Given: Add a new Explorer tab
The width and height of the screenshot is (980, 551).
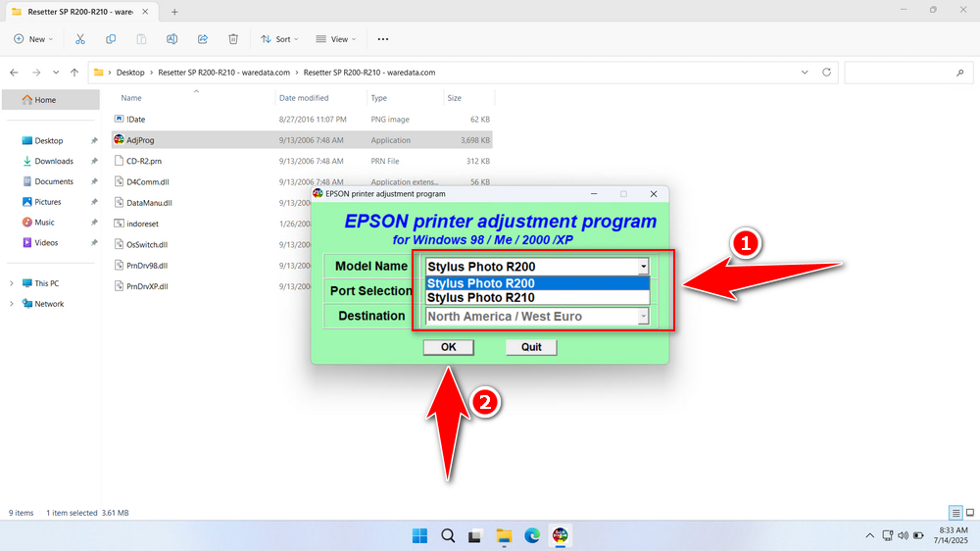Looking at the screenshot, I should coord(174,12).
